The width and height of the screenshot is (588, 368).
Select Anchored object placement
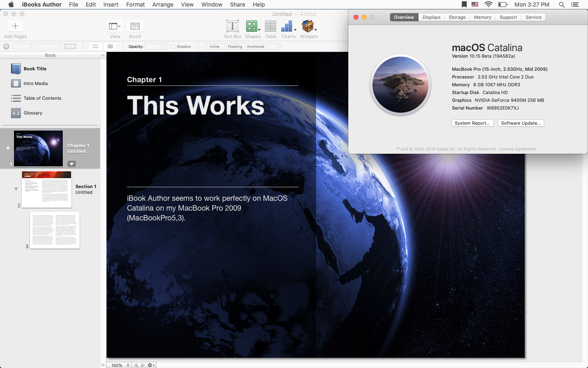[256, 47]
